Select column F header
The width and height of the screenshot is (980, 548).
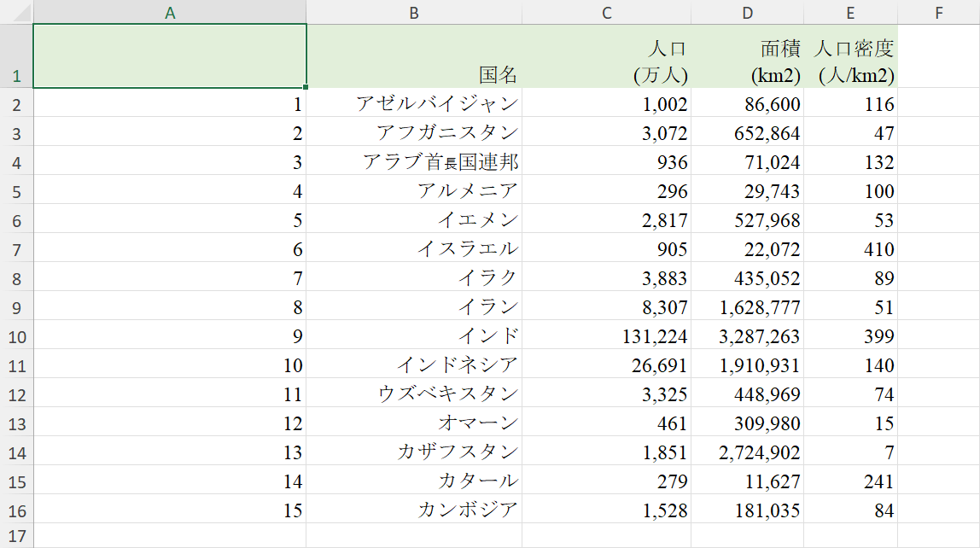938,13
